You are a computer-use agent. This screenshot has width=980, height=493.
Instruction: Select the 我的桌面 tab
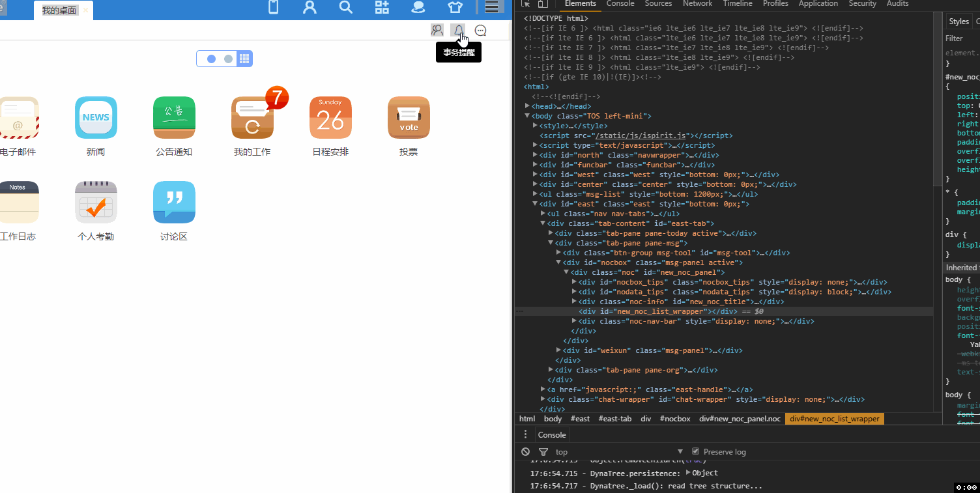[x=59, y=10]
